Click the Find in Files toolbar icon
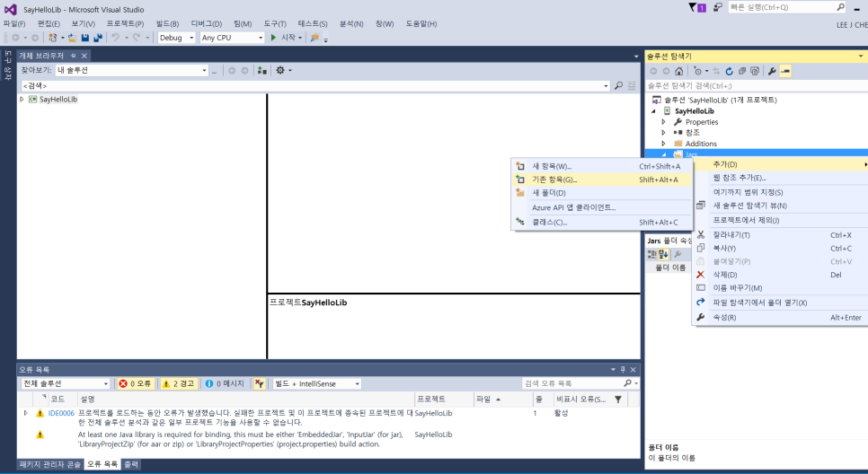Image resolution: width=868 pixels, height=474 pixels. click(314, 38)
